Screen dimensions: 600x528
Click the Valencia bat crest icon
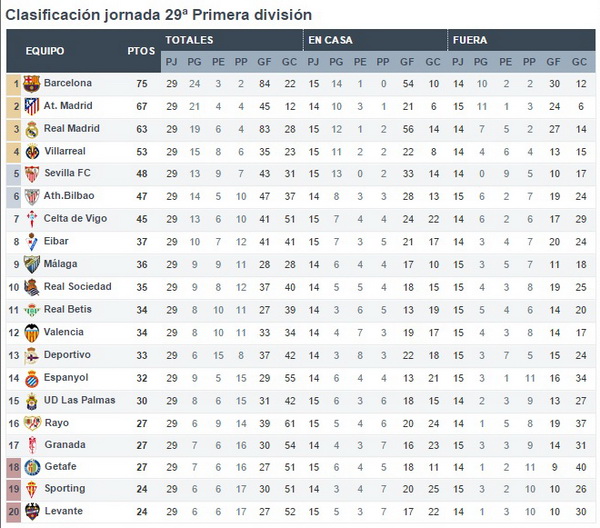tap(31, 332)
